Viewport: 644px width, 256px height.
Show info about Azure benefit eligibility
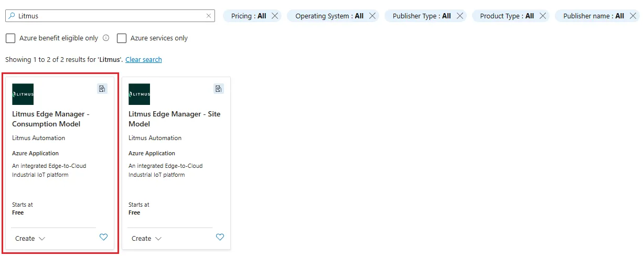point(106,38)
